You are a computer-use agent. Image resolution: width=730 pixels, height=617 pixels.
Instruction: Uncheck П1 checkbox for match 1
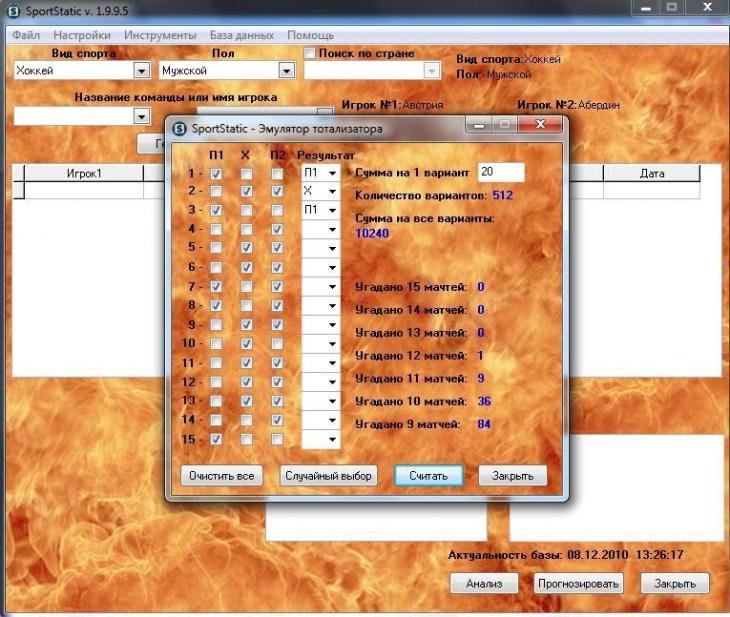tap(216, 174)
